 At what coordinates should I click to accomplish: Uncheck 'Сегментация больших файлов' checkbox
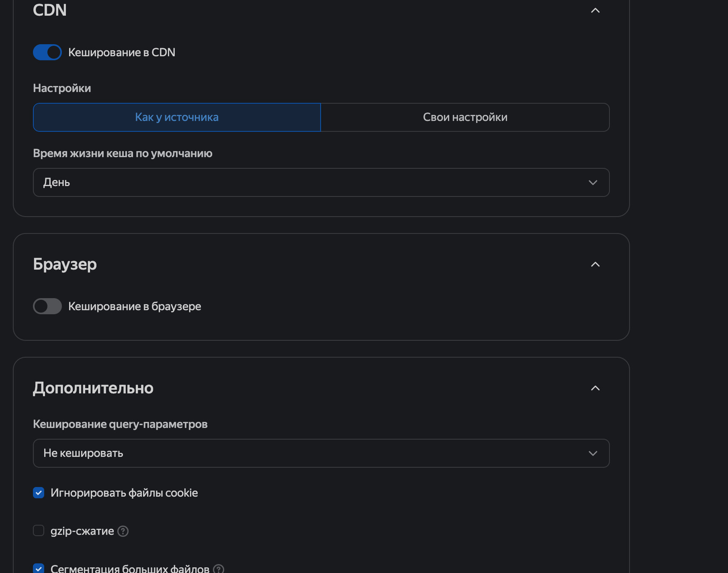point(39,568)
